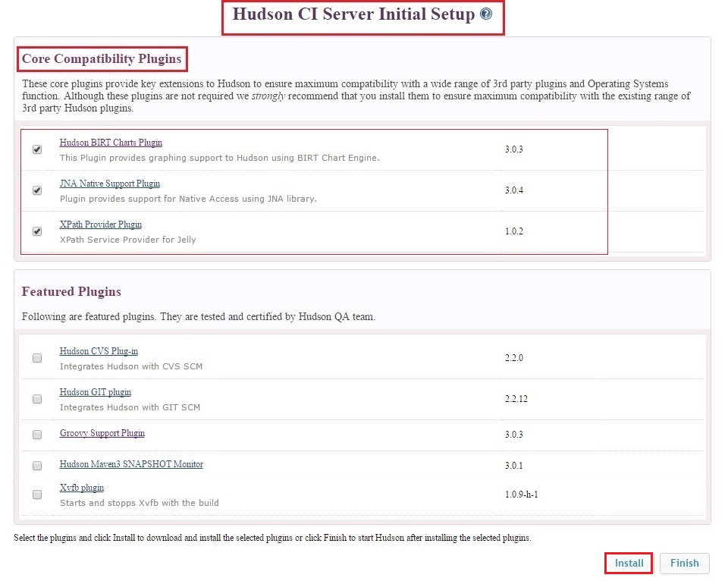Open the Hudson BIRT Charts Plugin link
This screenshot has width=728, height=581.
111,143
